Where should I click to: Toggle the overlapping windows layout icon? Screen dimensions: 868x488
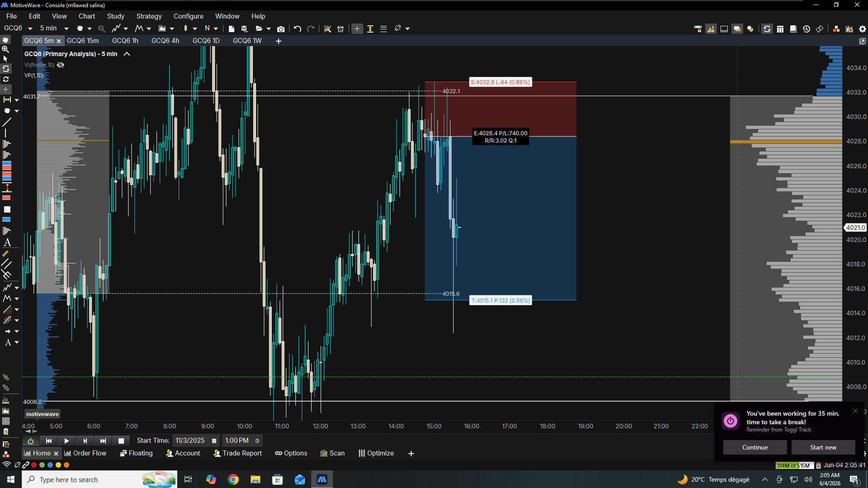click(x=737, y=28)
